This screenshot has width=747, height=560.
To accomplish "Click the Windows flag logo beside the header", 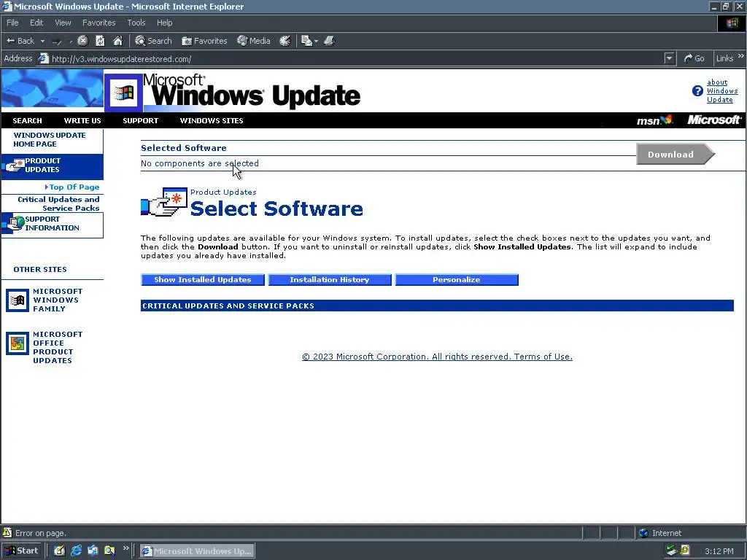I will (x=123, y=93).
